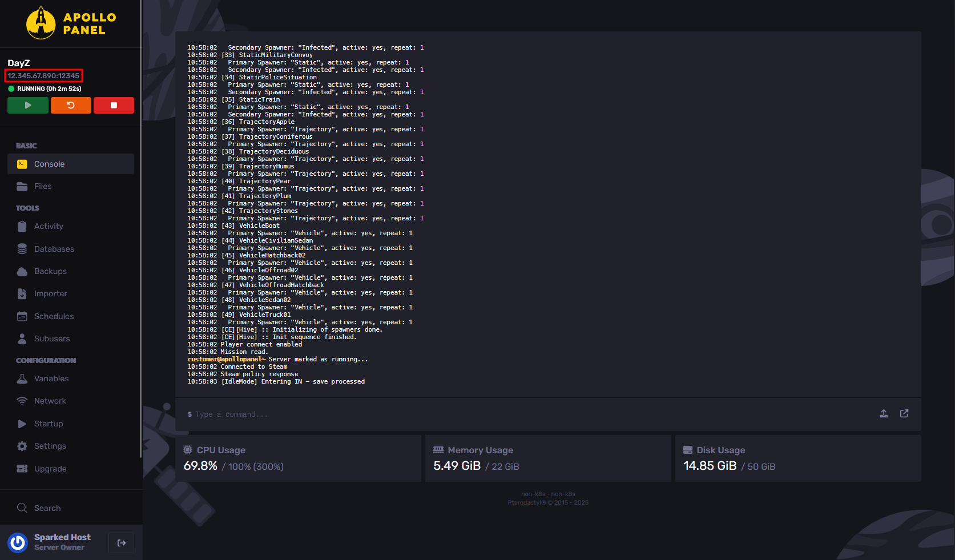This screenshot has width=955, height=560.
Task: Click the "Connected to Steam" log line
Action: (237, 366)
